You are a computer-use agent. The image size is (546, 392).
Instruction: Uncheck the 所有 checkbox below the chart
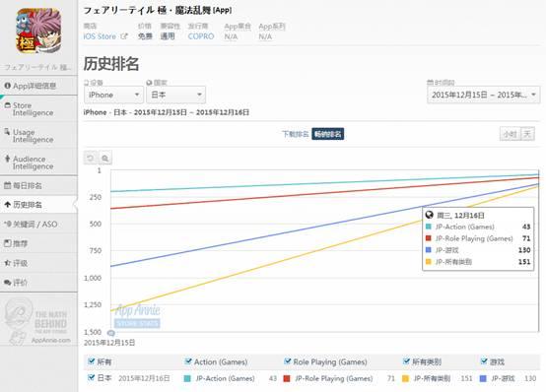pos(92,361)
